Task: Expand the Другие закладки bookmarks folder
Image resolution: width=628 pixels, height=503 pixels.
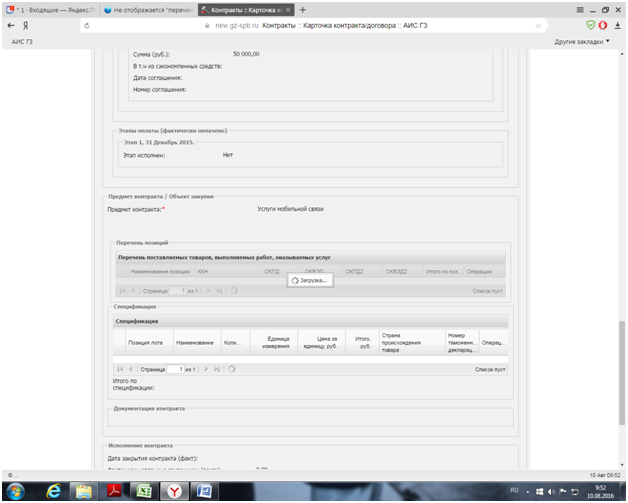Action: point(582,42)
